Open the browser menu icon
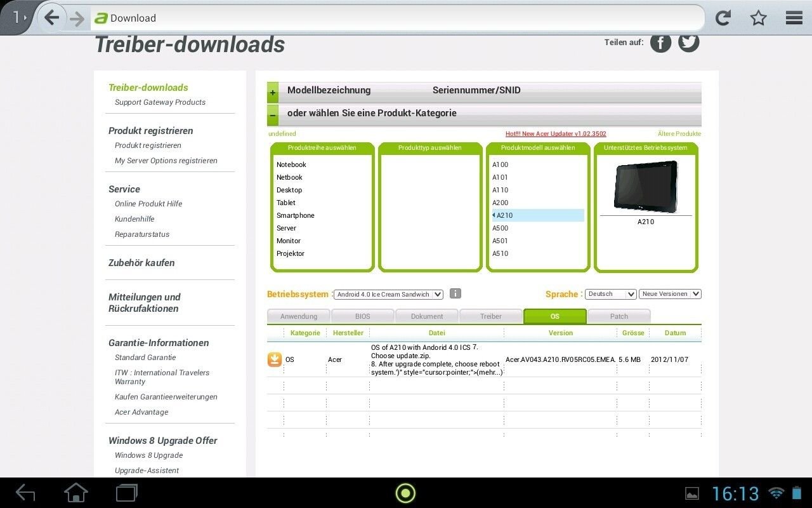Viewport: 812px width, 508px height. tap(794, 18)
